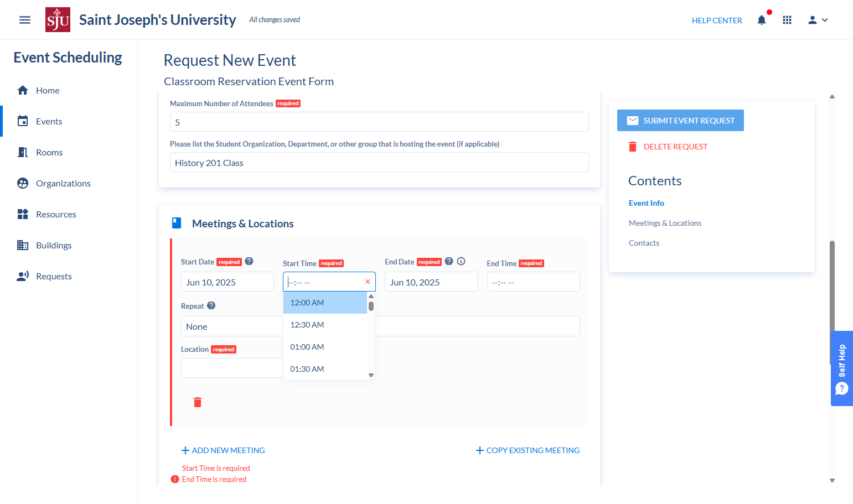This screenshot has width=853, height=504.
Task: Click Delete Request
Action: click(668, 147)
